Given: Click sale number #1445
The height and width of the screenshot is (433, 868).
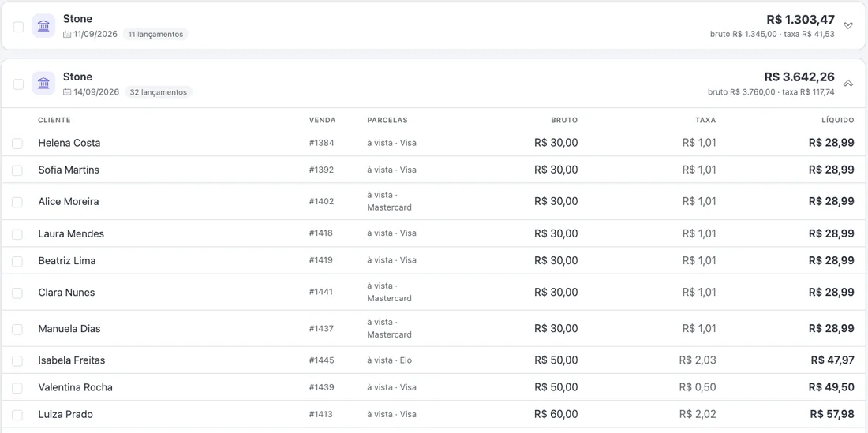Looking at the screenshot, I should tap(322, 360).
